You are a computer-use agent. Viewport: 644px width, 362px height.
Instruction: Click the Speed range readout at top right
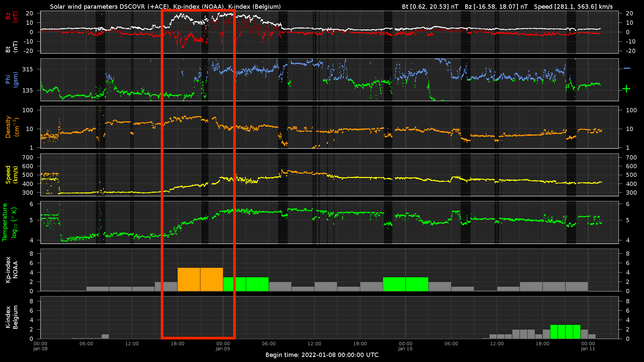tap(573, 7)
